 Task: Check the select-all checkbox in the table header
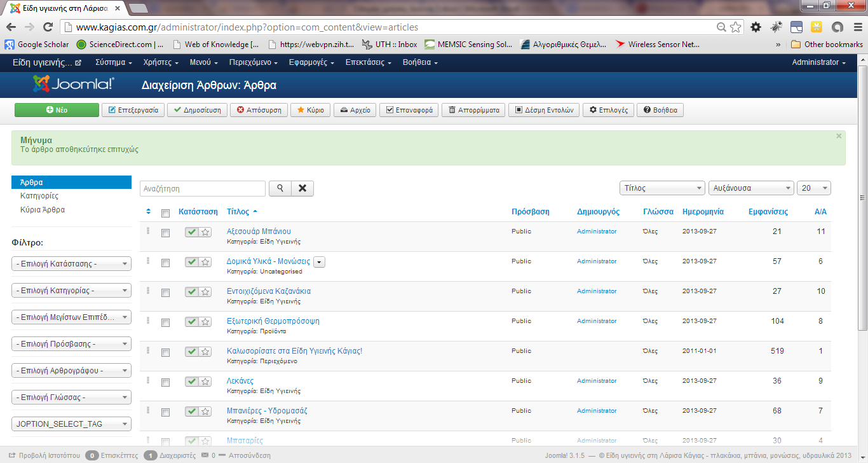click(x=166, y=213)
